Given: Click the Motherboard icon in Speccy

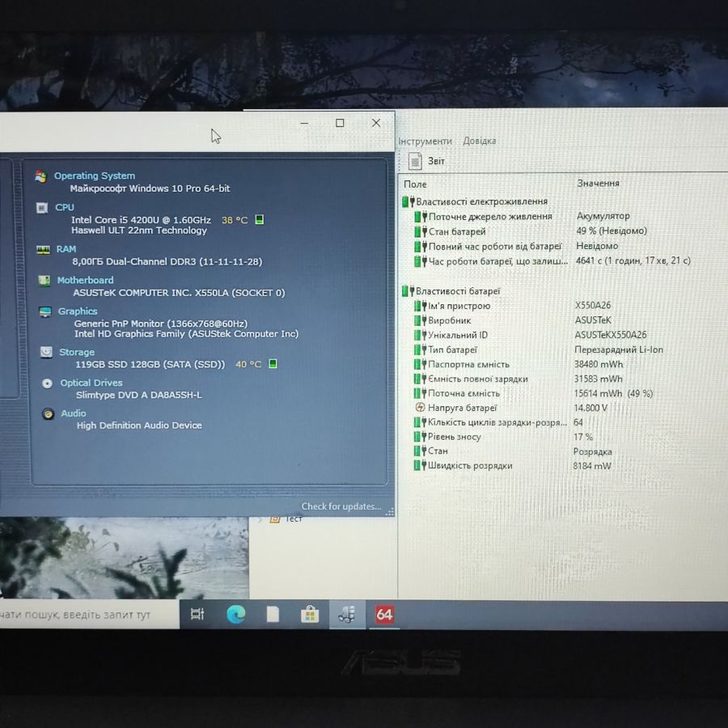Looking at the screenshot, I should pos(44,281).
